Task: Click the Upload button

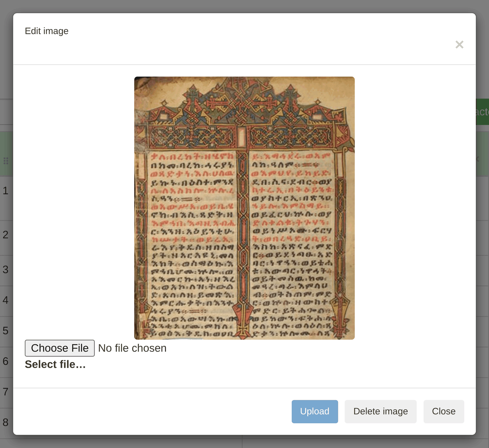Action: 315,411
